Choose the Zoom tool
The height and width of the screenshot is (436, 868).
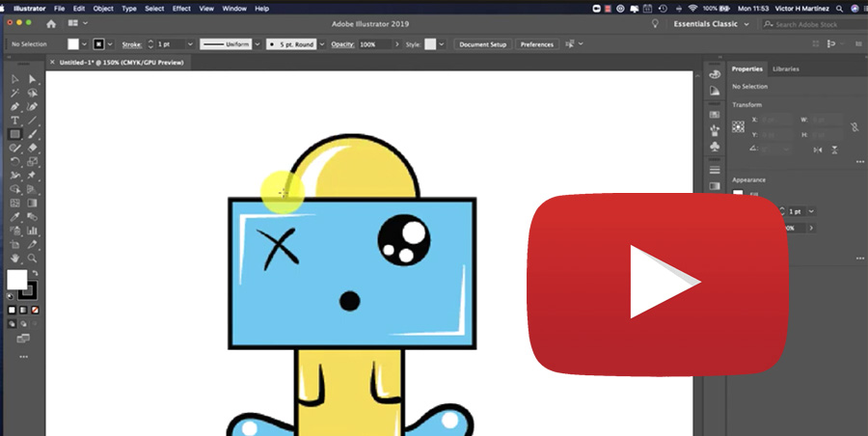(32, 259)
